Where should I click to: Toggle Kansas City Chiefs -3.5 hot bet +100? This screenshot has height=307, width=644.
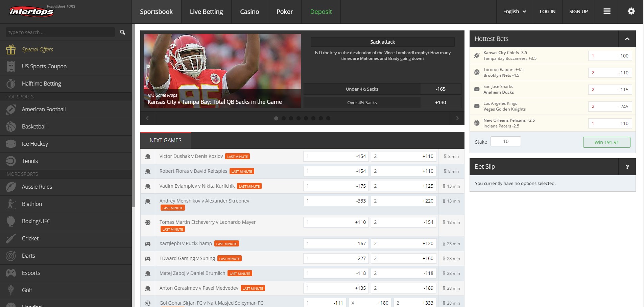[x=610, y=56]
